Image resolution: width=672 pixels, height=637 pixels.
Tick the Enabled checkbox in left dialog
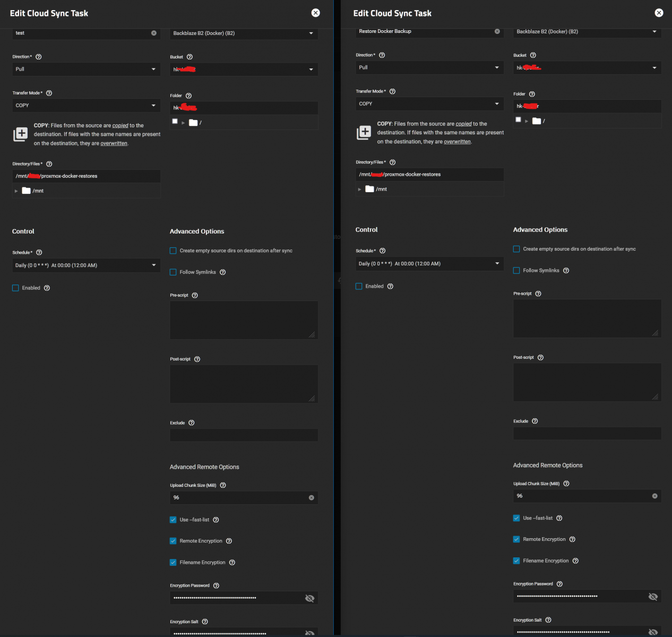(x=15, y=288)
